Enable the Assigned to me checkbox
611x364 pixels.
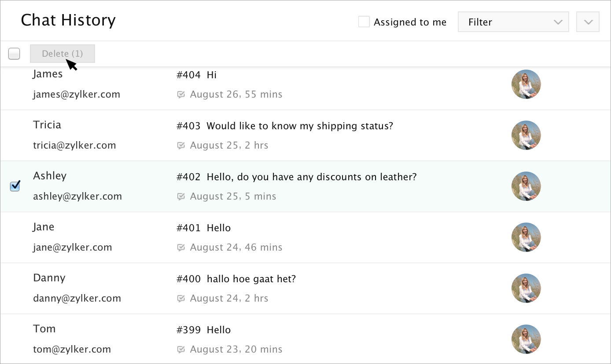[x=364, y=22]
